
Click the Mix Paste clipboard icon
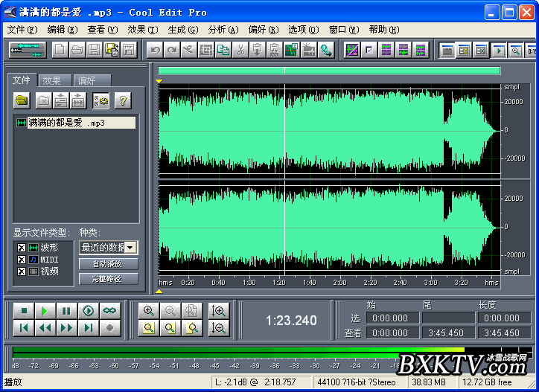tap(274, 50)
